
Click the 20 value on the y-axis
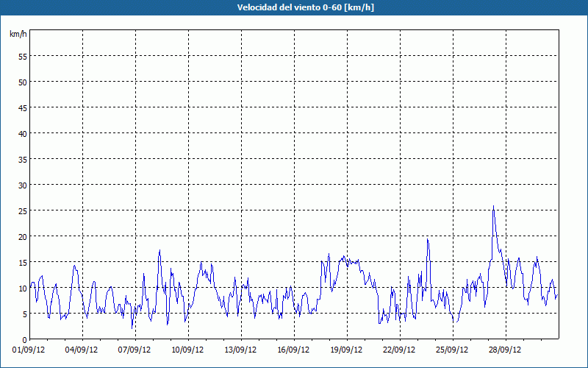tap(23, 237)
